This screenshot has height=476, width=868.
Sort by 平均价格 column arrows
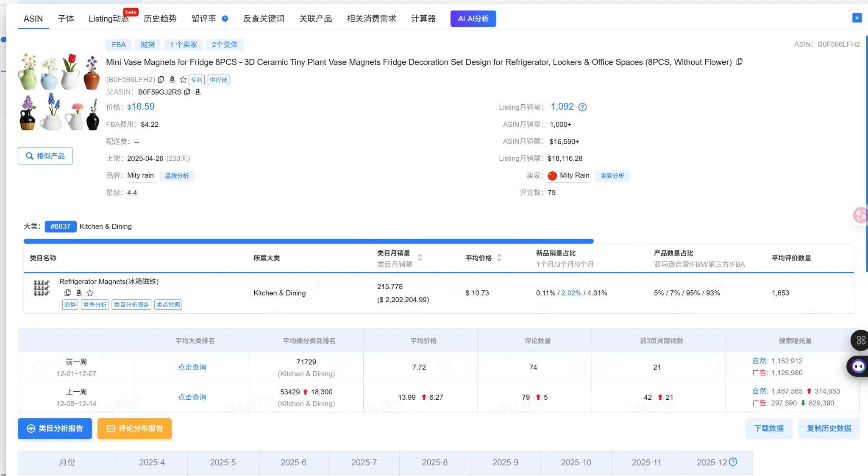[x=499, y=258]
